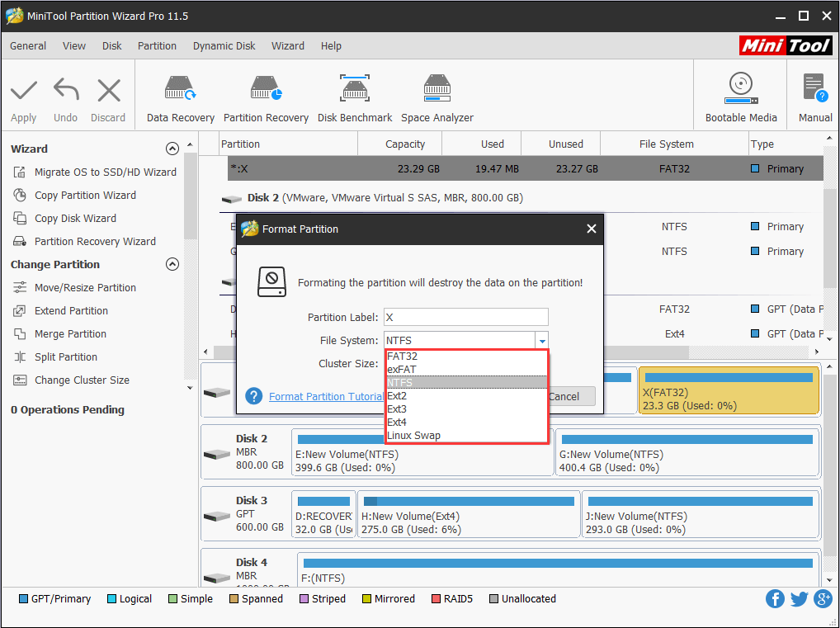Select J:New Volume(NTFS) partition block
This screenshot has height=628, width=840.
point(701,514)
